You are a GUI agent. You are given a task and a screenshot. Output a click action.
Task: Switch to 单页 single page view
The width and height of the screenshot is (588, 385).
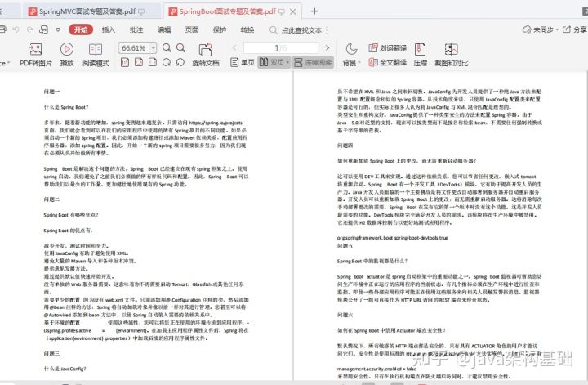click(243, 62)
